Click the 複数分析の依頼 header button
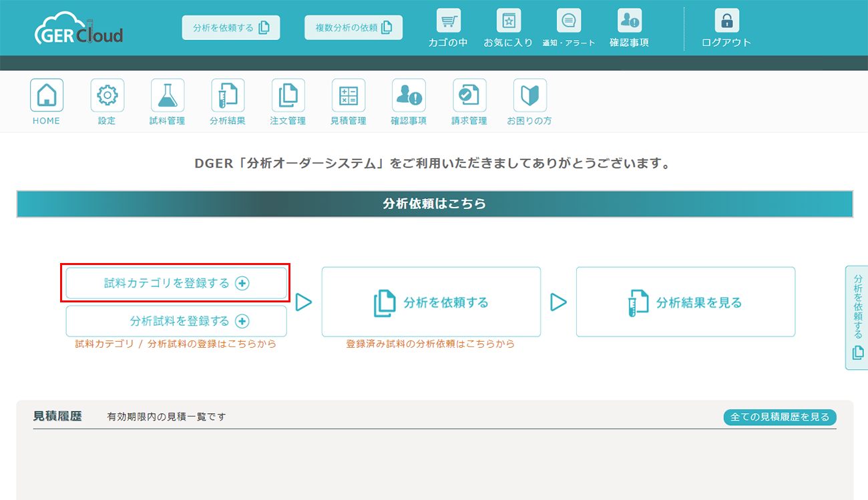Screen dimensions: 868x500 point(354,27)
